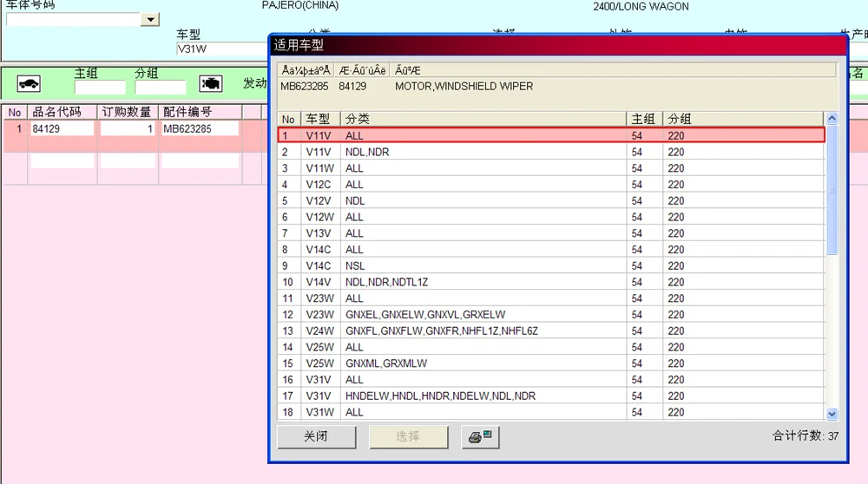Image resolution: width=868 pixels, height=484 pixels.
Task: Click the 品名代码 column header
Action: (x=62, y=112)
